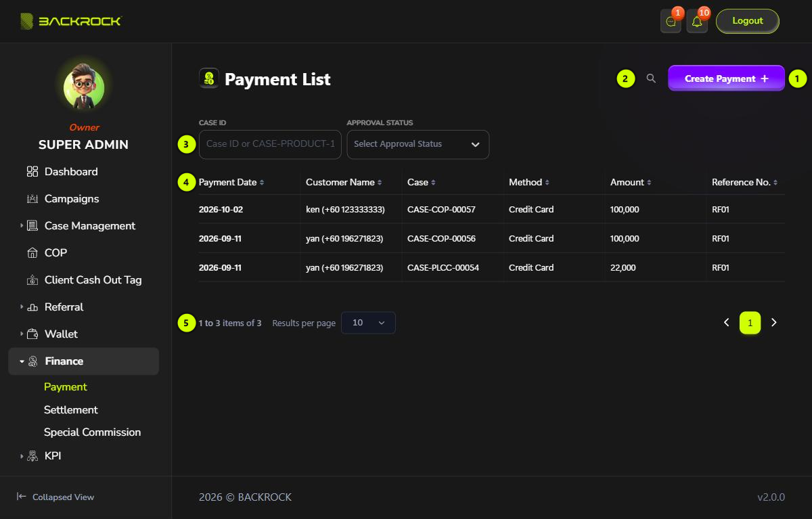Click case CASE-PLCC-00054
This screenshot has height=519, width=812.
click(443, 268)
